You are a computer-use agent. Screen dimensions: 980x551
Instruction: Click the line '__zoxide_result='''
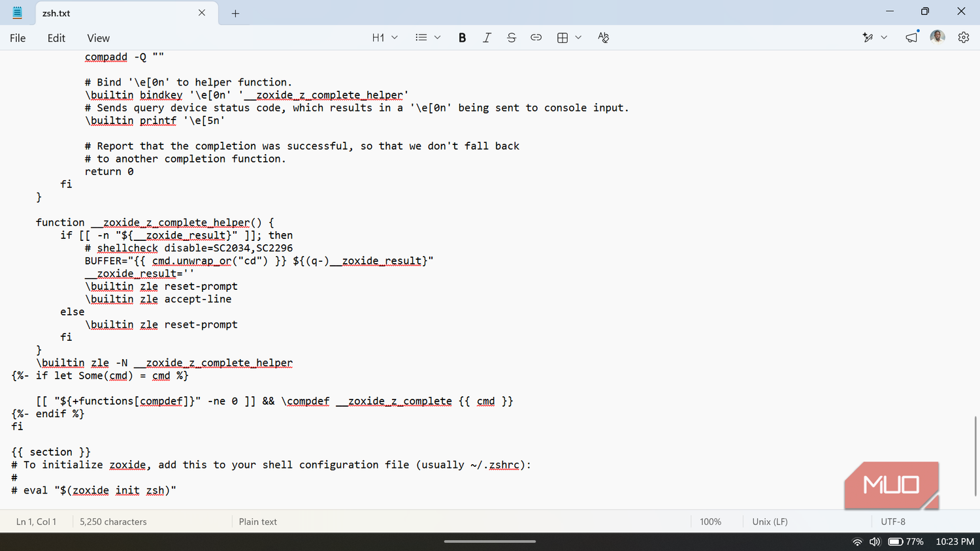pyautogui.click(x=139, y=274)
